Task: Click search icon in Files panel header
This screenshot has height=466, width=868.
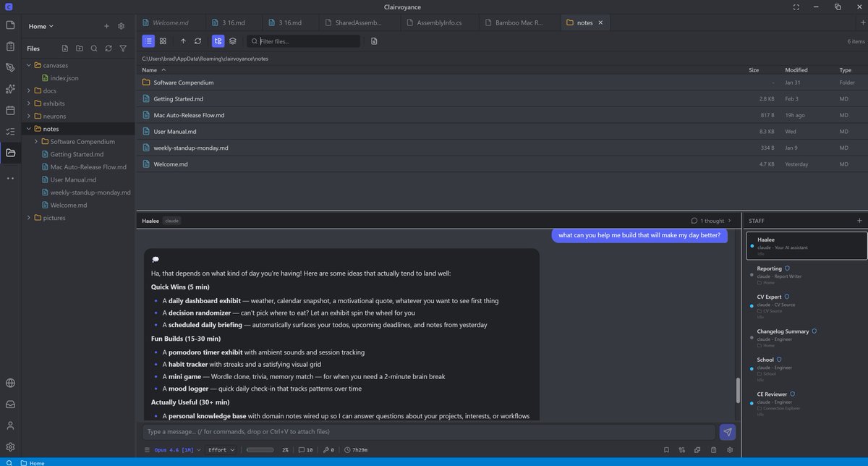Action: pos(94,48)
